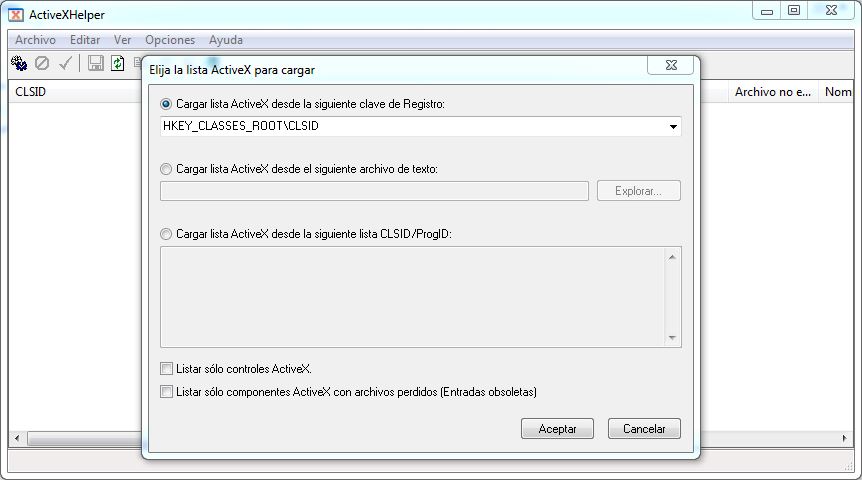
Task: Click the enable selected items checkmark icon
Action: pyautogui.click(x=65, y=63)
